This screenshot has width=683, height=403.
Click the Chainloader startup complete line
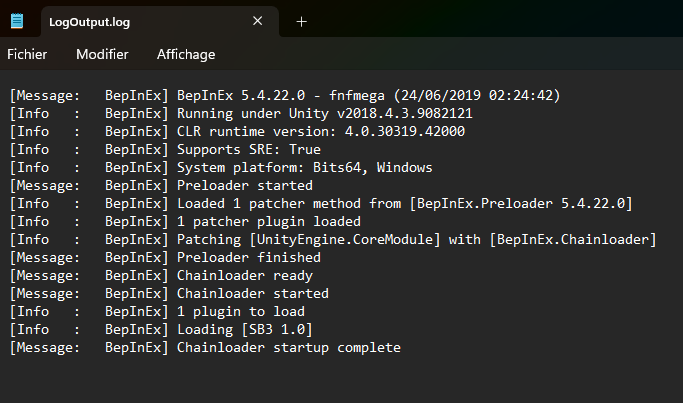point(288,347)
